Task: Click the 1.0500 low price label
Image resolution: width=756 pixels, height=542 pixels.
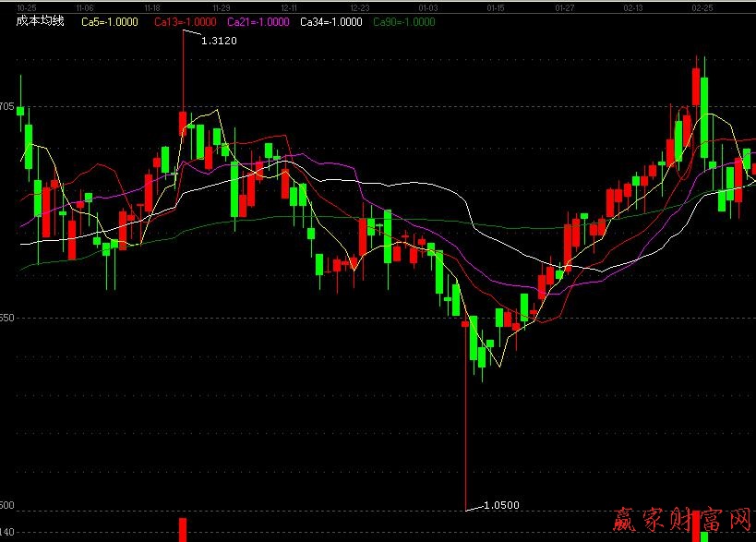Action: [x=501, y=505]
